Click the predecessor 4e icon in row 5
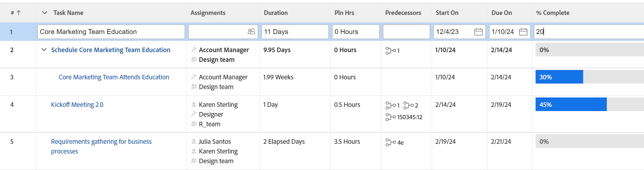Viewport: 644px width, 170px height. click(390, 142)
